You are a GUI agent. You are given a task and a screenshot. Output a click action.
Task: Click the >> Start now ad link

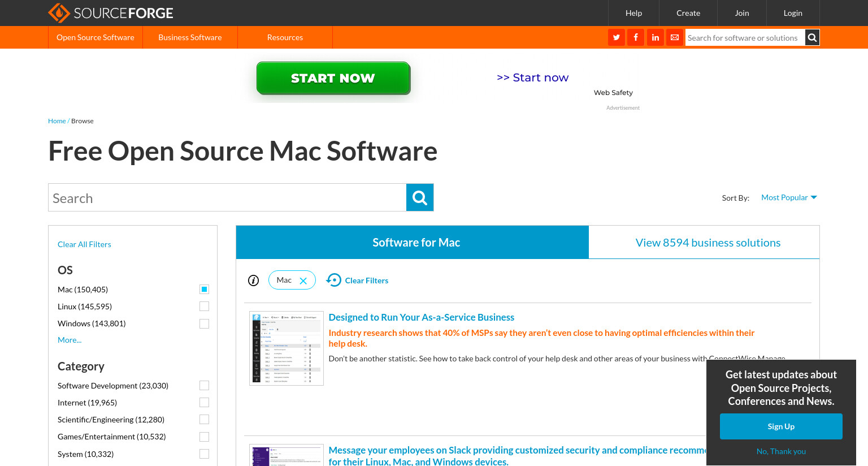pos(532,77)
